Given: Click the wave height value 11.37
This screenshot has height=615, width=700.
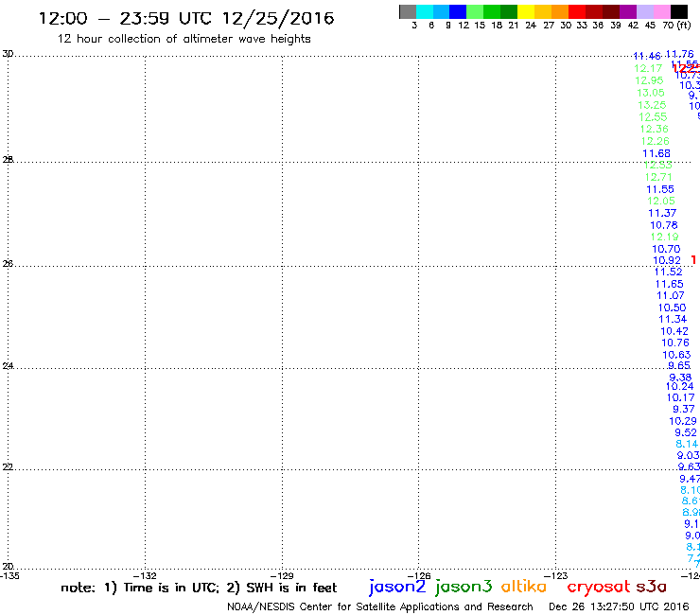Looking at the screenshot, I should pos(662,213).
